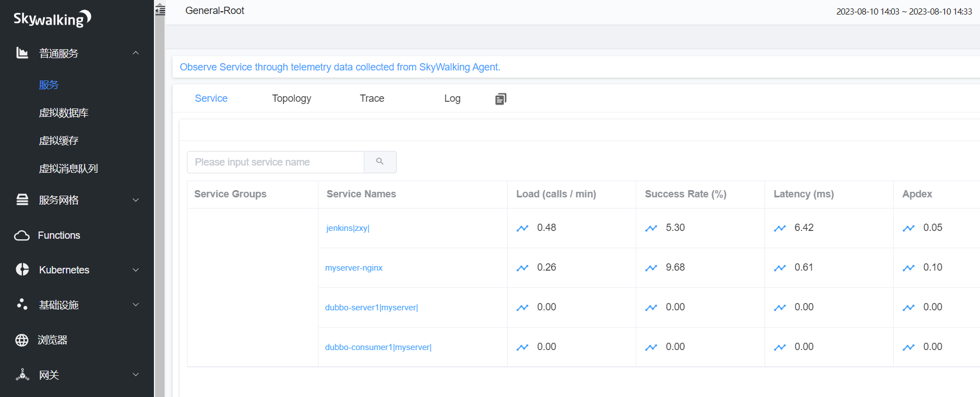Open the Trace tab
The height and width of the screenshot is (397, 980).
point(372,98)
